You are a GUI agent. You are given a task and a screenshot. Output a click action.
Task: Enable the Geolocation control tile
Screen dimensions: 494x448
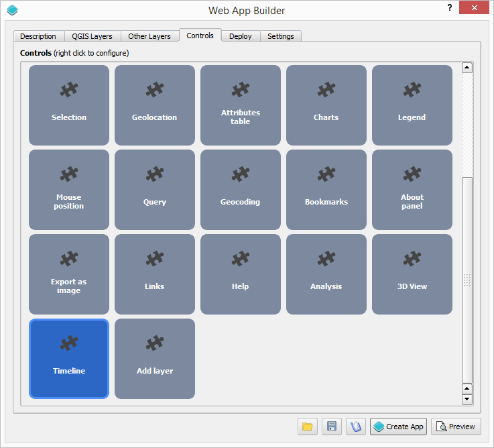pos(155,105)
